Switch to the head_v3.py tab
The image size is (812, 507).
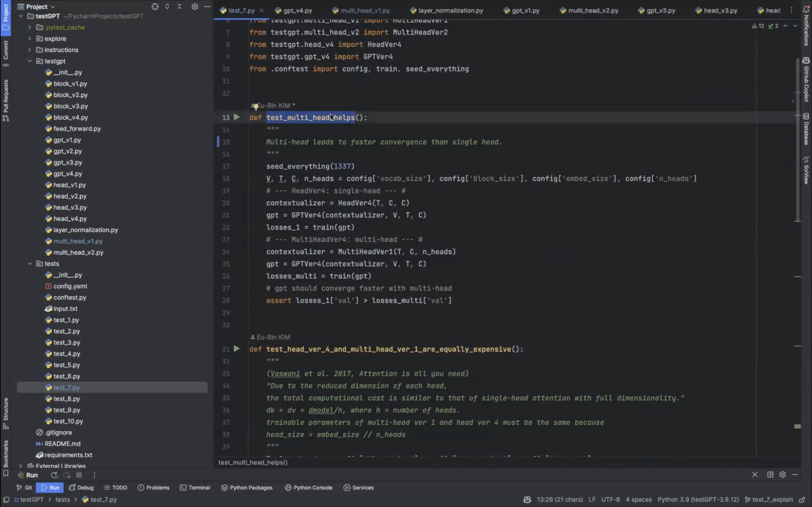click(x=716, y=11)
